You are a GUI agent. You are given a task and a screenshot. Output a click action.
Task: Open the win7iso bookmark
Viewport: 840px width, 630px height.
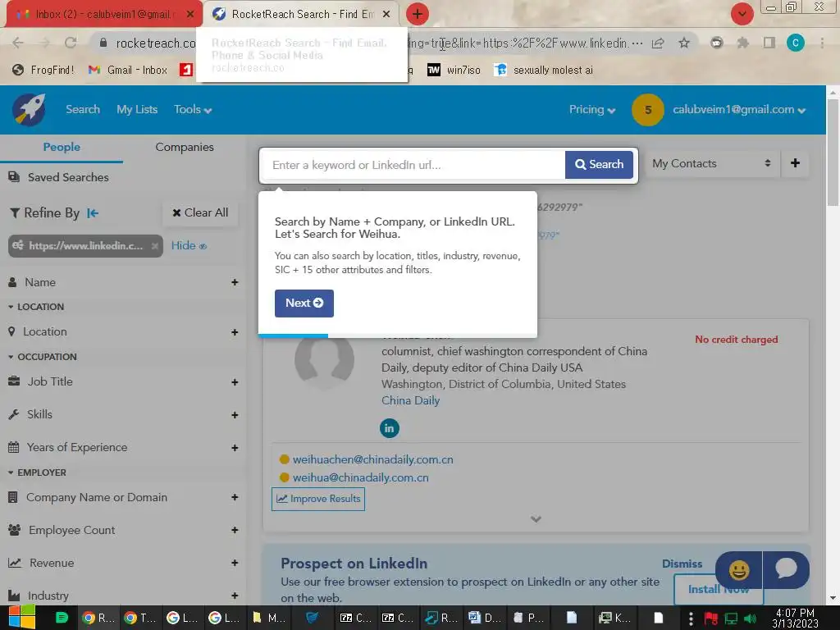coord(454,71)
